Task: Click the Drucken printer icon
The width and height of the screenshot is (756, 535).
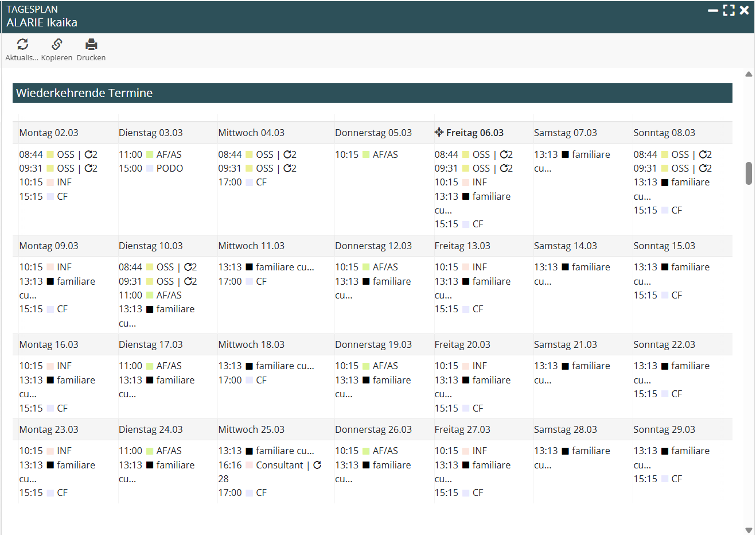Action: tap(91, 44)
